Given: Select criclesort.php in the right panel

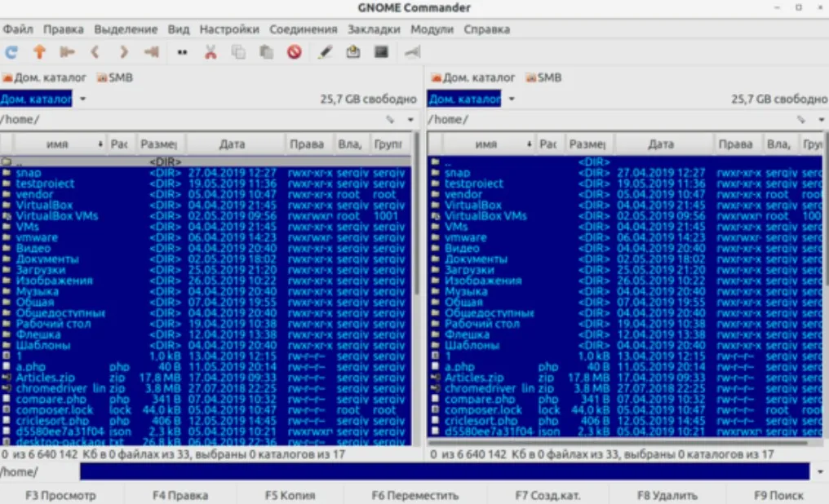Looking at the screenshot, I should coord(627,421).
